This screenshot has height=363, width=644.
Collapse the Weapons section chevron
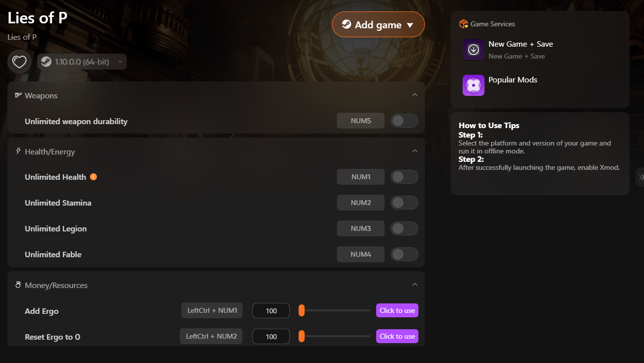415,95
